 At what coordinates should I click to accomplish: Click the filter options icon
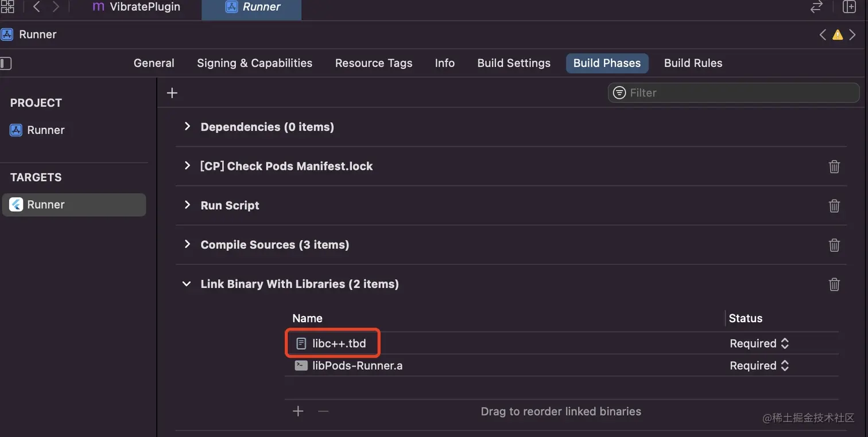(x=619, y=93)
